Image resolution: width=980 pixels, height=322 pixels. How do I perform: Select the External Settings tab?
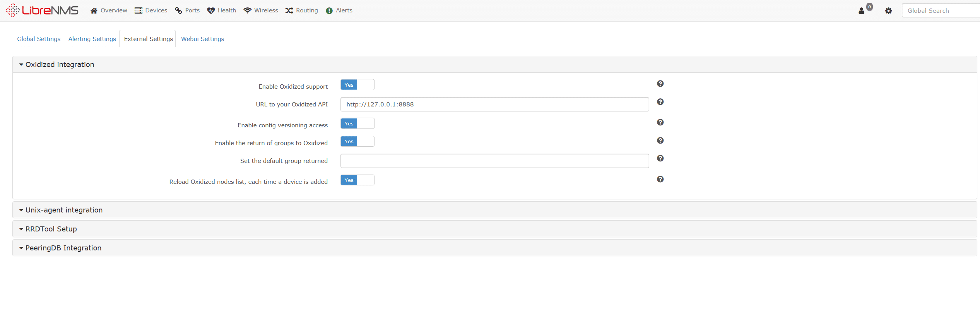point(148,39)
